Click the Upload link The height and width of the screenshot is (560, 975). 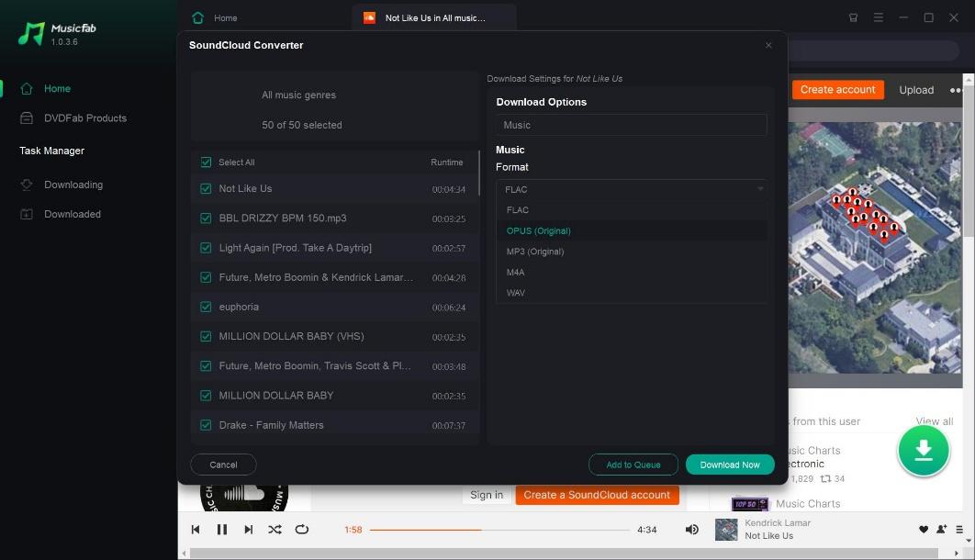point(916,90)
